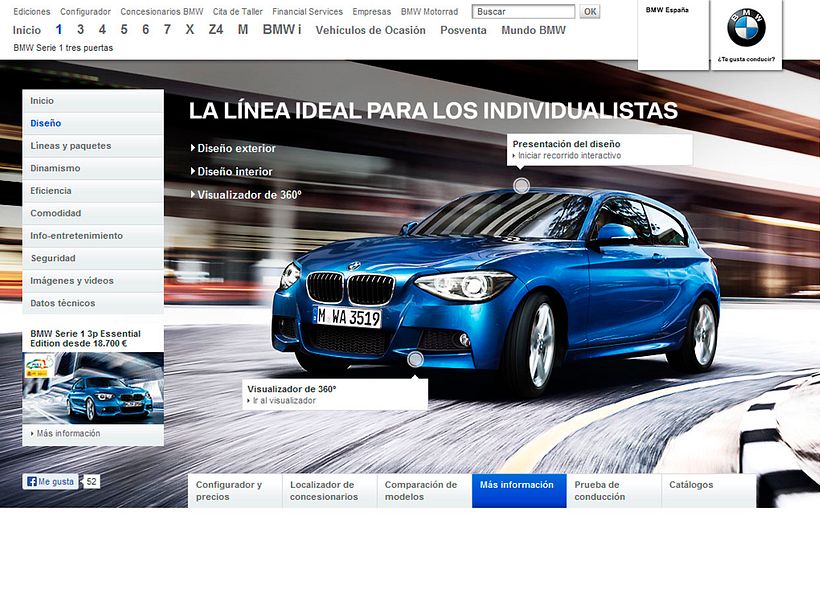
Task: Select Imágenes y vídeos in sidebar
Action: point(93,280)
